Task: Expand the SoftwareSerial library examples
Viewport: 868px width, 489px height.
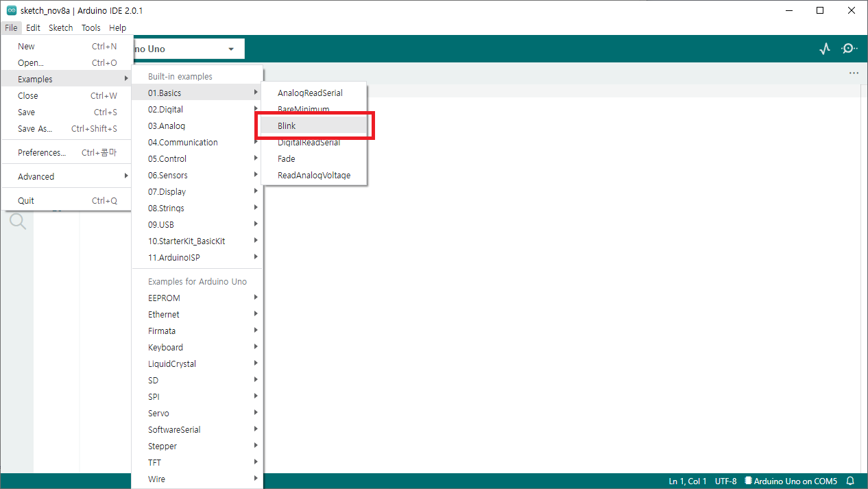Action: (197, 430)
